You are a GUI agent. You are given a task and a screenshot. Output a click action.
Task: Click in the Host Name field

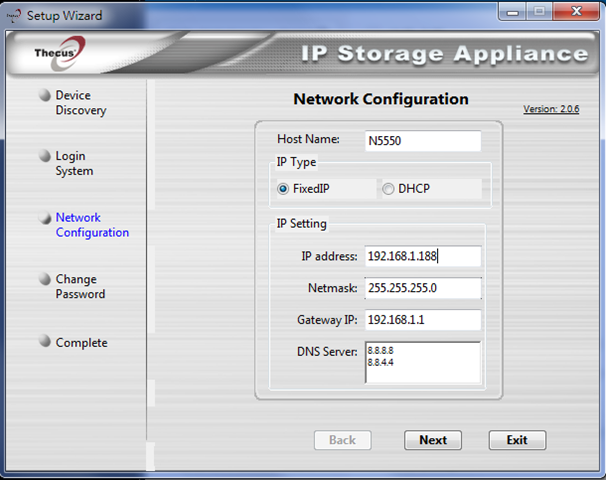tap(423, 141)
